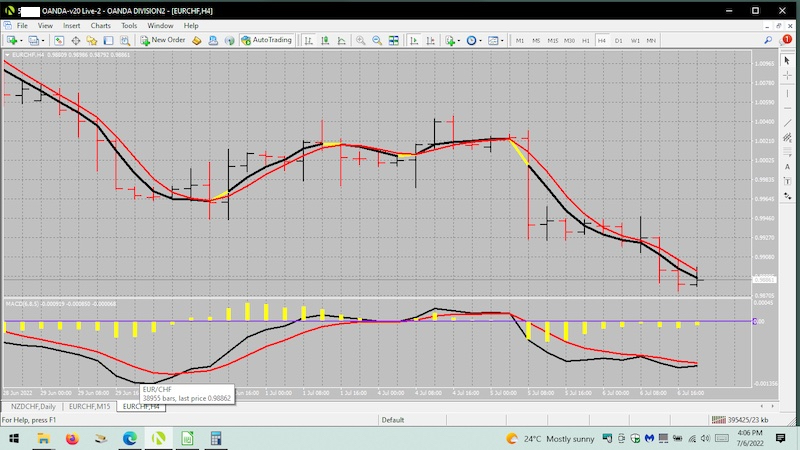Open the Tools menu
The height and width of the screenshot is (450, 800).
click(x=129, y=26)
